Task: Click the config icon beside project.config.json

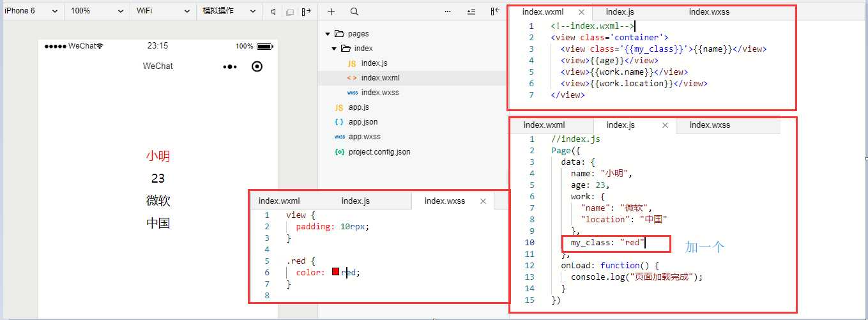Action: click(339, 152)
